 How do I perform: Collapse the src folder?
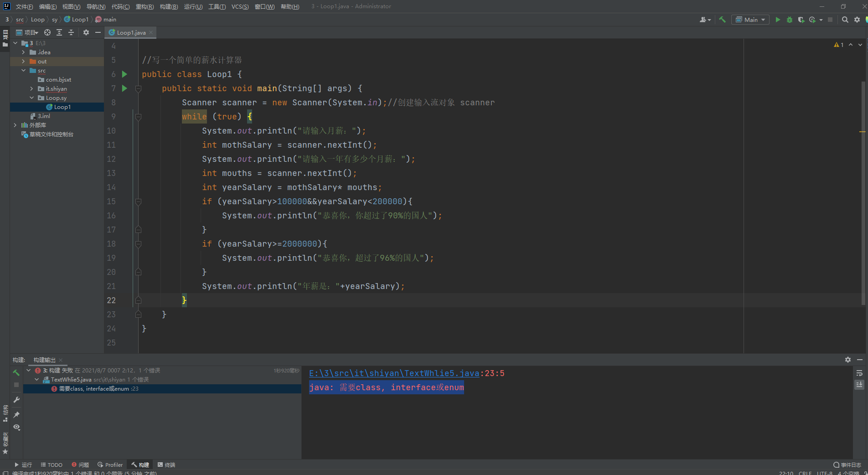[23, 71]
